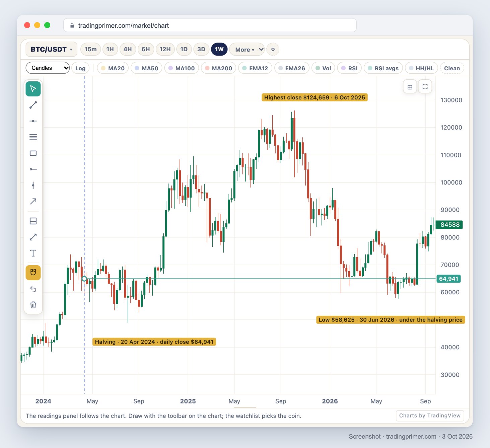This screenshot has height=448, width=490.
Task: Minimize window with yellow button
Action: [x=38, y=25]
